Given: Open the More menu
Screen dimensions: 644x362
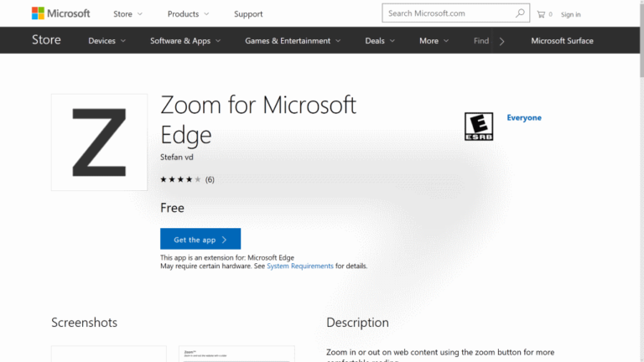Looking at the screenshot, I should point(434,40).
